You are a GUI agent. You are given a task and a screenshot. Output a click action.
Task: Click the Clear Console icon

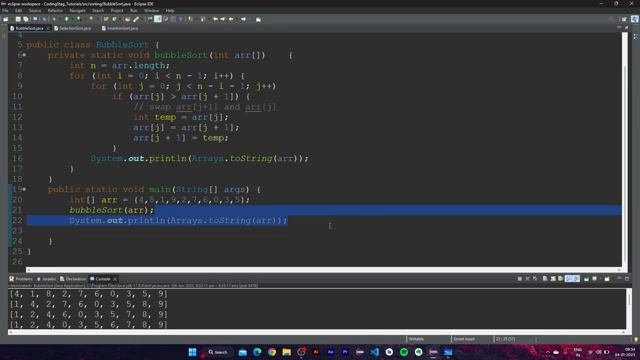545,279
